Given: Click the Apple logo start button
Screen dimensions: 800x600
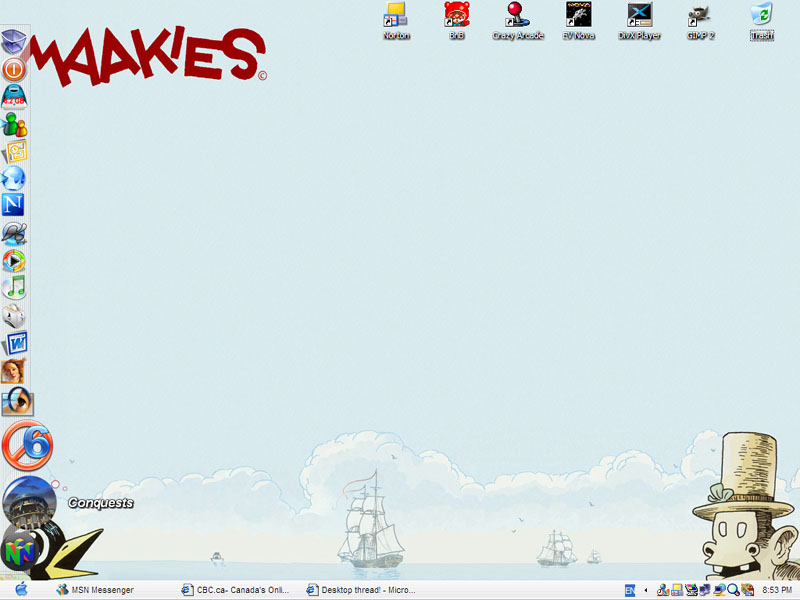Looking at the screenshot, I should coord(20,590).
